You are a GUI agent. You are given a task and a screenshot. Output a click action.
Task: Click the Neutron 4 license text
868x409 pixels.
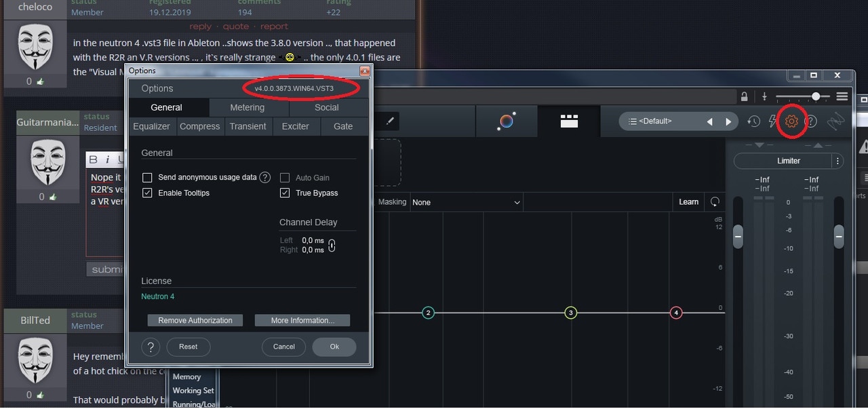pyautogui.click(x=158, y=296)
